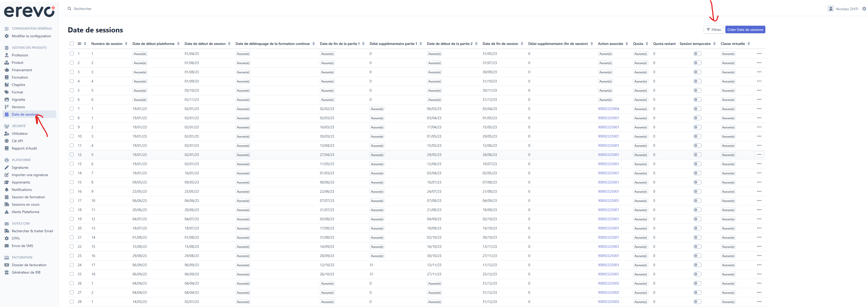Viewport: 868px width, 307px height.
Task: Click the Rechercher search field
Action: [x=83, y=9]
